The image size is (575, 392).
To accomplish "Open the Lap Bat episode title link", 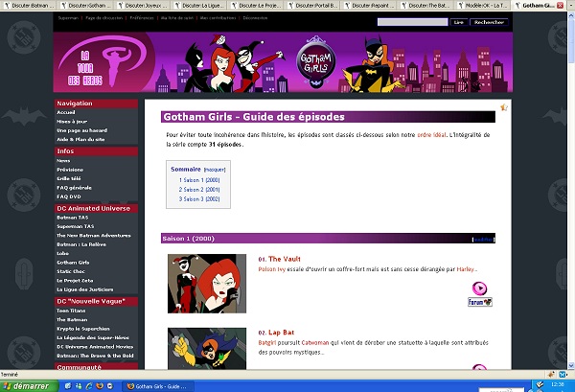I will pos(281,333).
